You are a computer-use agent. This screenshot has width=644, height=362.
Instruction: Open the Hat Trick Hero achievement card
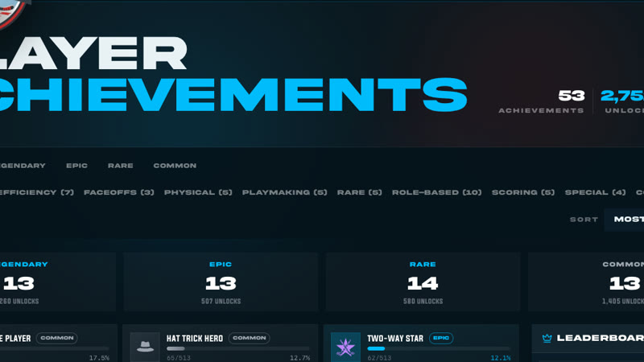(x=220, y=343)
